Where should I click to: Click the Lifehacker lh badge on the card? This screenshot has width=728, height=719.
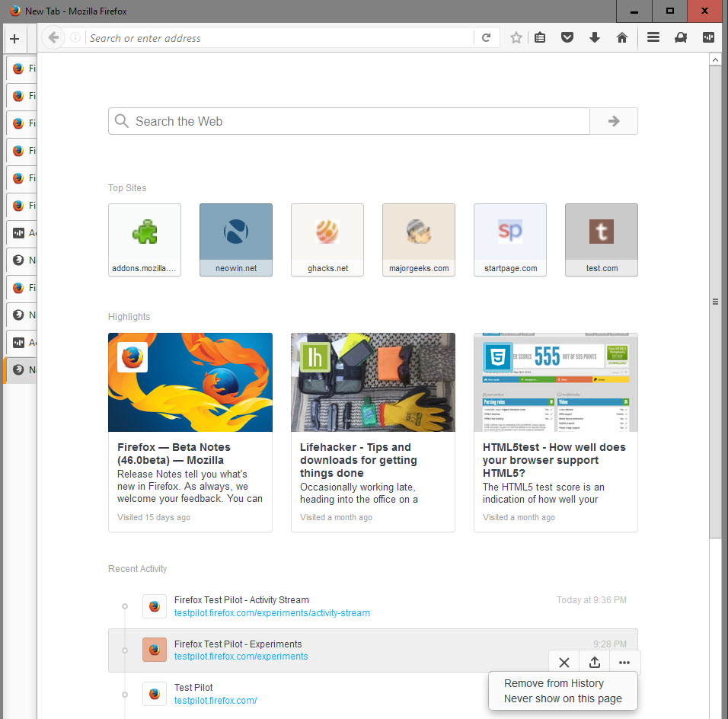pyautogui.click(x=315, y=357)
